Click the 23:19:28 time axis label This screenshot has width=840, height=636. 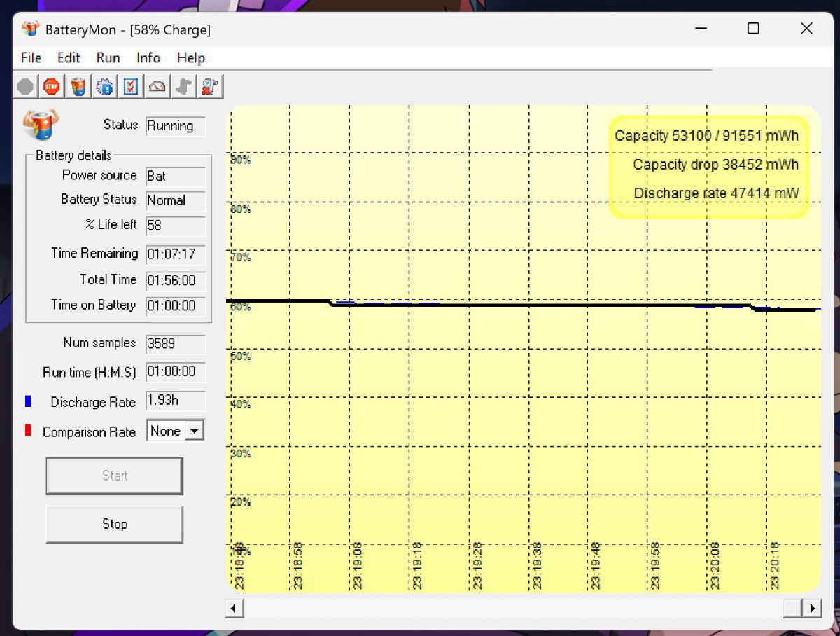(477, 565)
